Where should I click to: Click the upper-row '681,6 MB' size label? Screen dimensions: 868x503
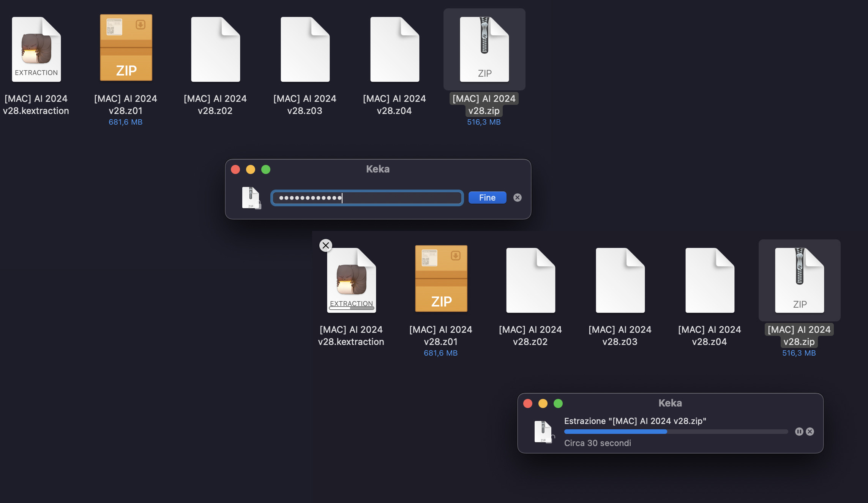point(126,122)
